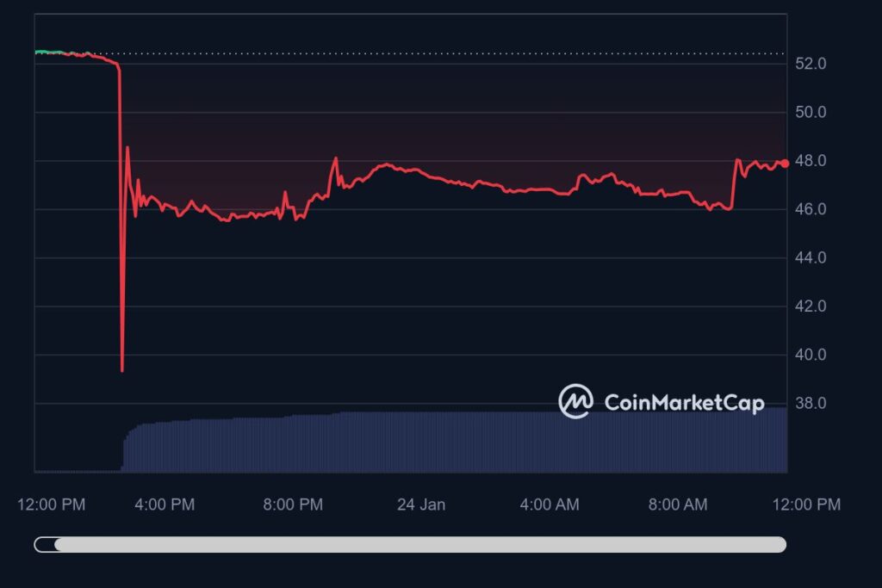
Task: Click the blue volume bars area below 24 Jan
Action: pyautogui.click(x=421, y=442)
